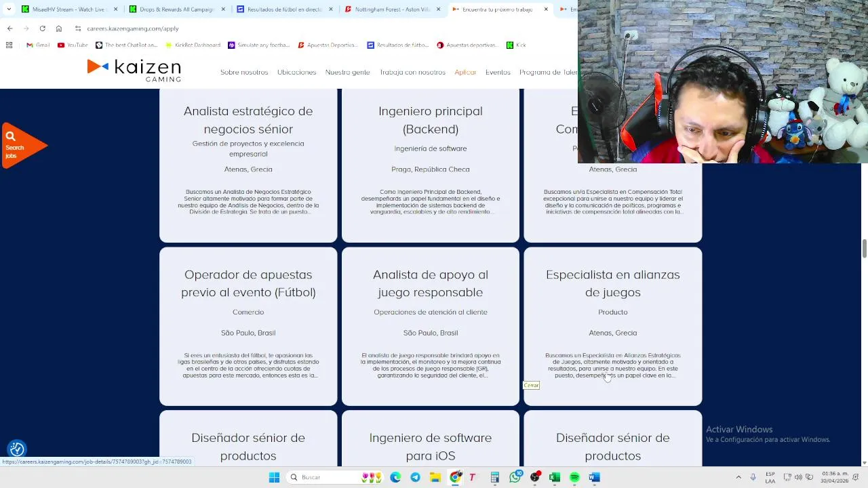
Task: Open OBS Studio from the taskbar
Action: pos(535,477)
